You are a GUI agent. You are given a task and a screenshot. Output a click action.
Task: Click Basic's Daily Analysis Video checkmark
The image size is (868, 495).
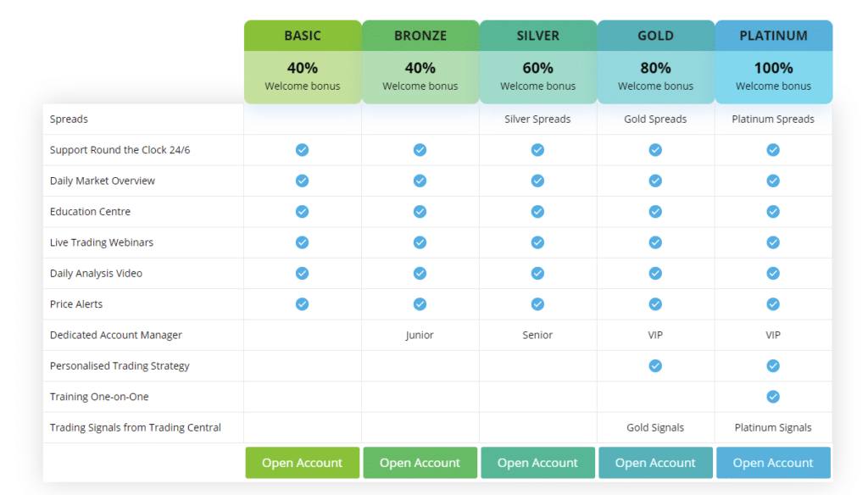pyautogui.click(x=302, y=273)
